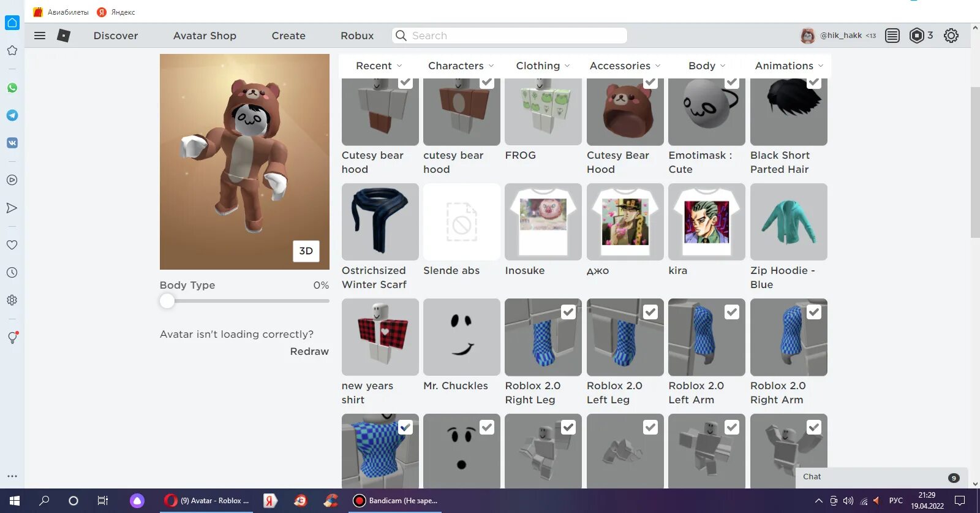Expand the Characters dropdown
The width and height of the screenshot is (980, 513).
461,66
